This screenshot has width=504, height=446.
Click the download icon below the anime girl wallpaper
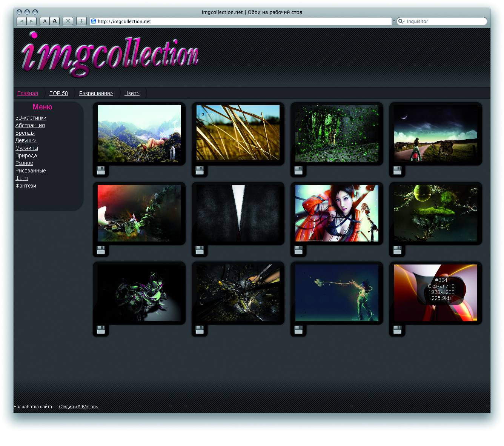[298, 250]
